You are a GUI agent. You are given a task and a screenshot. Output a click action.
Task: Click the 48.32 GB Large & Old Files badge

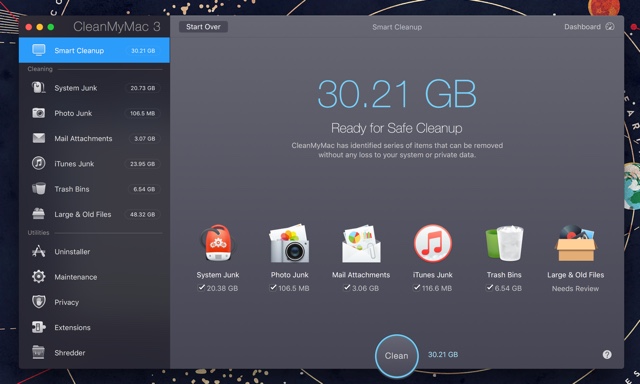coord(142,215)
